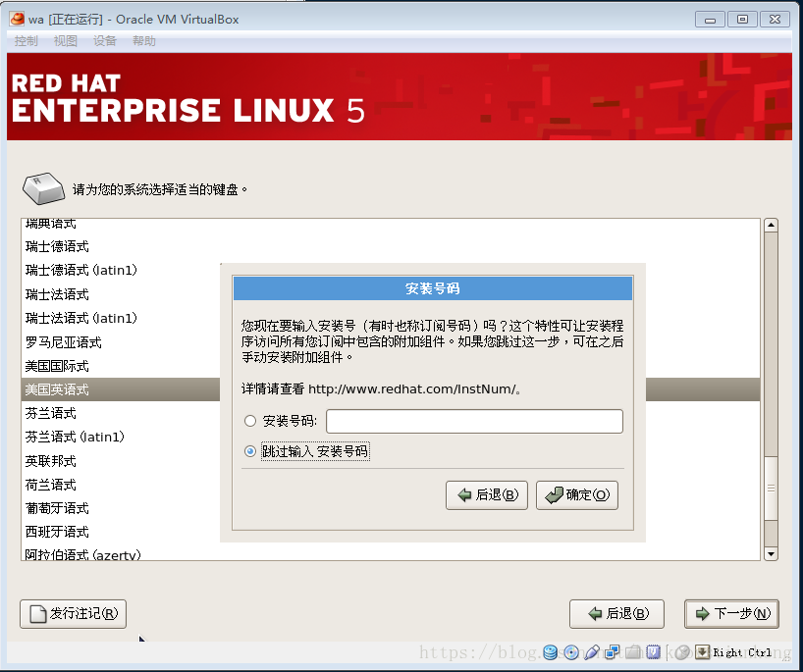Click the VirtualBox red hat title icon
Image resolution: width=803 pixels, height=672 pixels.
[17, 19]
